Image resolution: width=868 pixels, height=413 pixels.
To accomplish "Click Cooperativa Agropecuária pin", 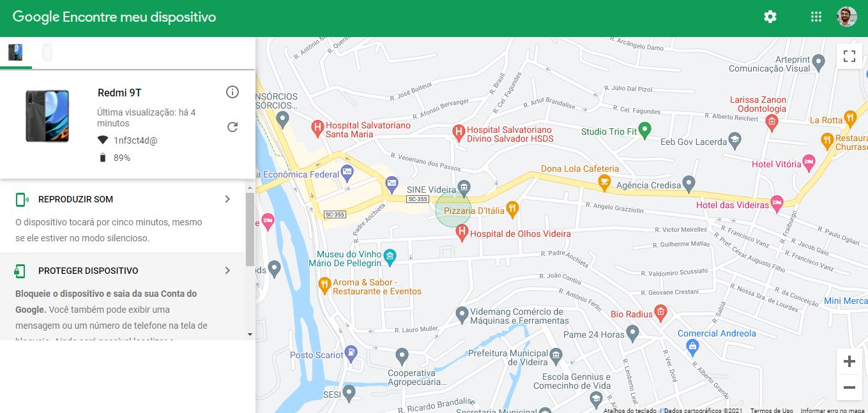I will tap(402, 356).
